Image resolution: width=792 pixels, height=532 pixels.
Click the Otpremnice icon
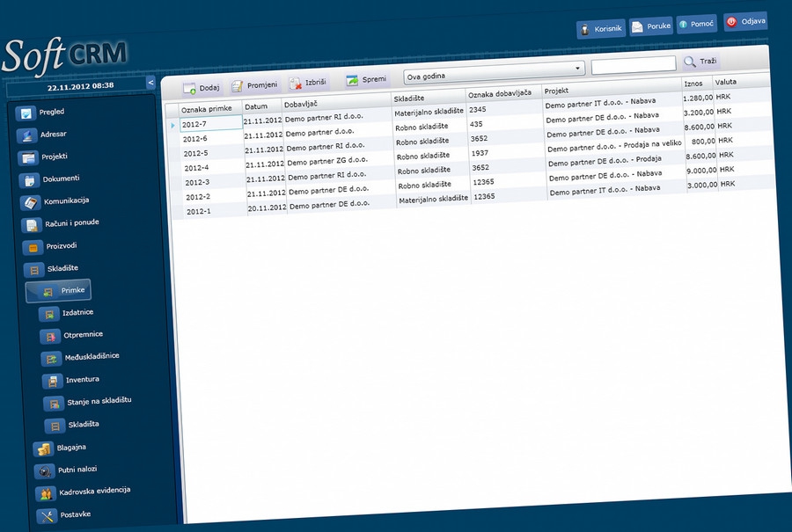50,337
